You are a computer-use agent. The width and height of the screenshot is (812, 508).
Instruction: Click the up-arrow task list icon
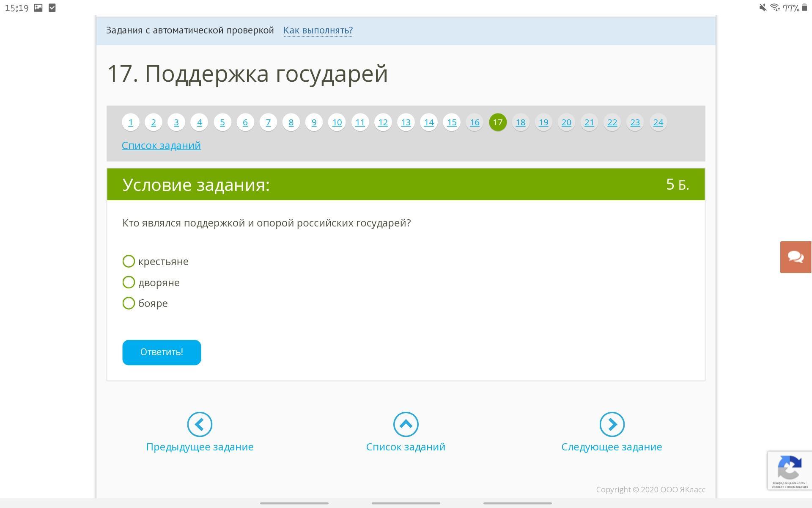(x=406, y=424)
